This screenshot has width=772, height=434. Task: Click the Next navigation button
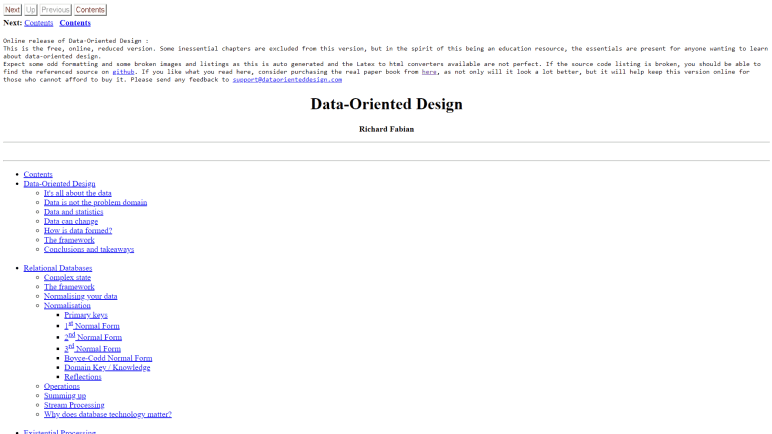[12, 10]
